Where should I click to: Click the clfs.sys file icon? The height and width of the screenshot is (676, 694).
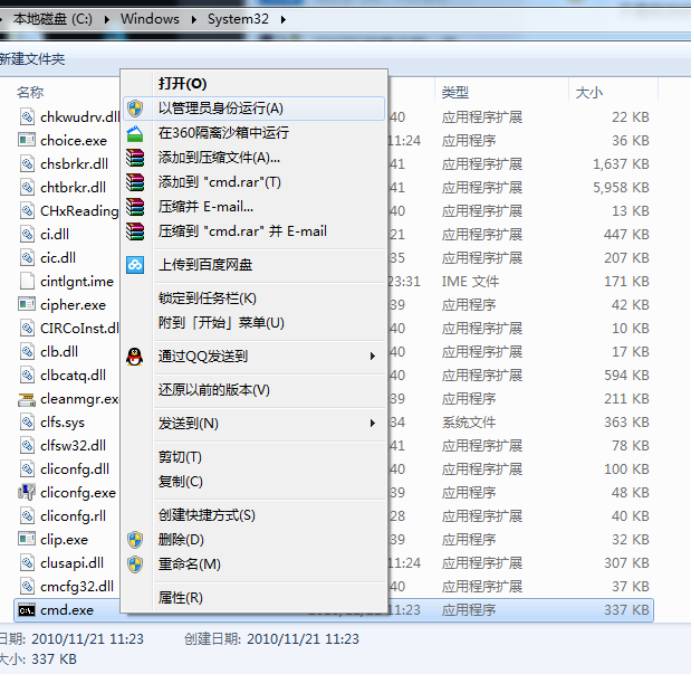[x=27, y=422]
